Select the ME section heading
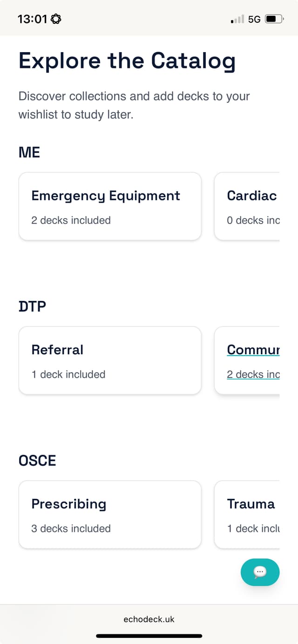Screen dimensions: 298x644 29,152
